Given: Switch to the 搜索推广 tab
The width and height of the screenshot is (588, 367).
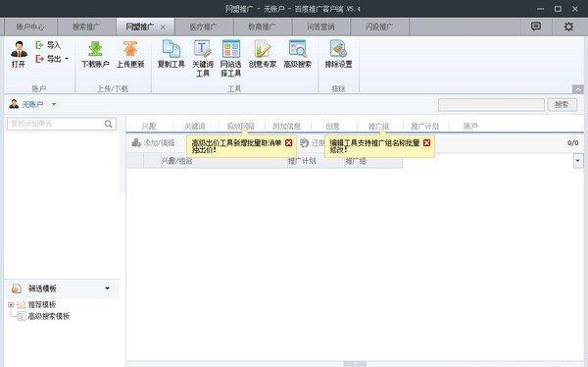Looking at the screenshot, I should tap(86, 27).
